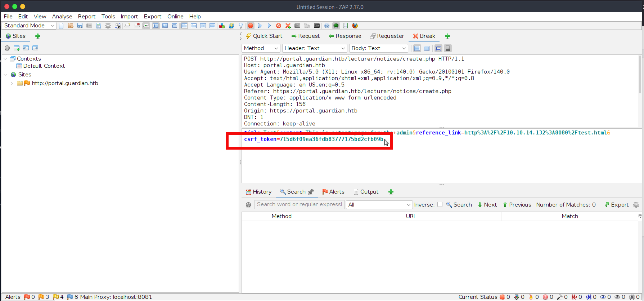Click Submit and step to next request
This screenshot has width=644, height=301.
[260, 26]
